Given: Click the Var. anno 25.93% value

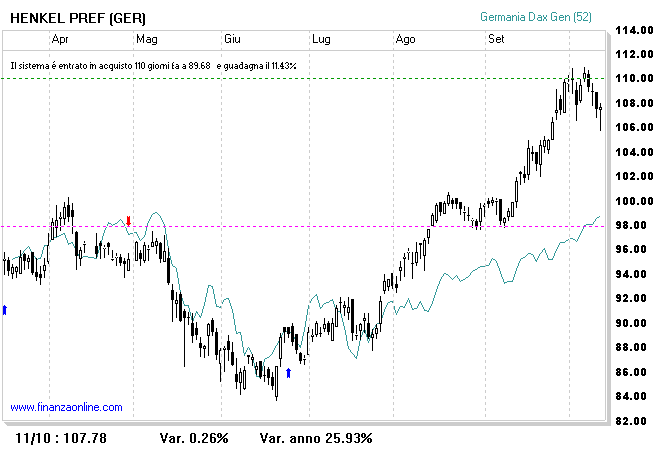Looking at the screenshot, I should click(x=316, y=438).
